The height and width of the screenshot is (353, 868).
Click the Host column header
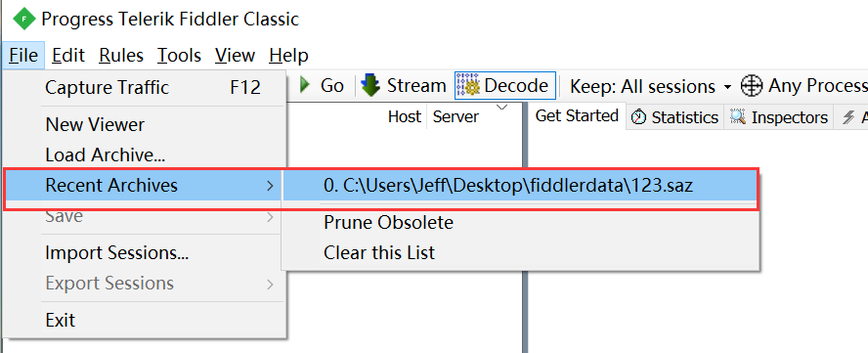[x=404, y=116]
